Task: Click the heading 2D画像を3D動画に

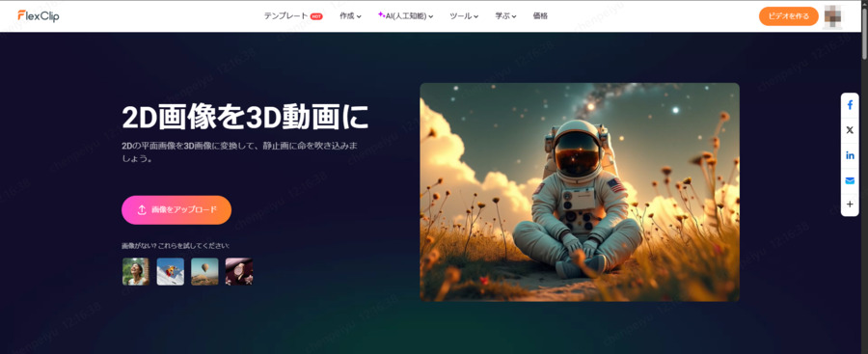Action: [245, 117]
